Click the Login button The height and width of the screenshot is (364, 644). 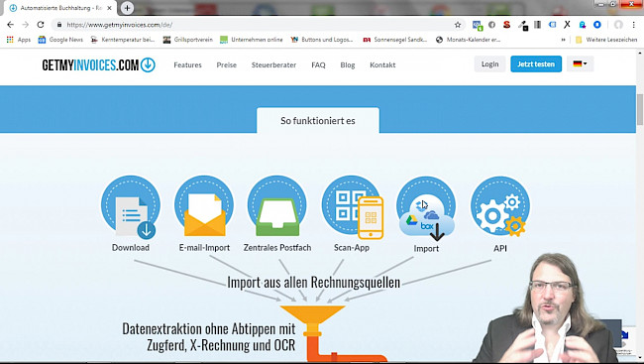(490, 64)
